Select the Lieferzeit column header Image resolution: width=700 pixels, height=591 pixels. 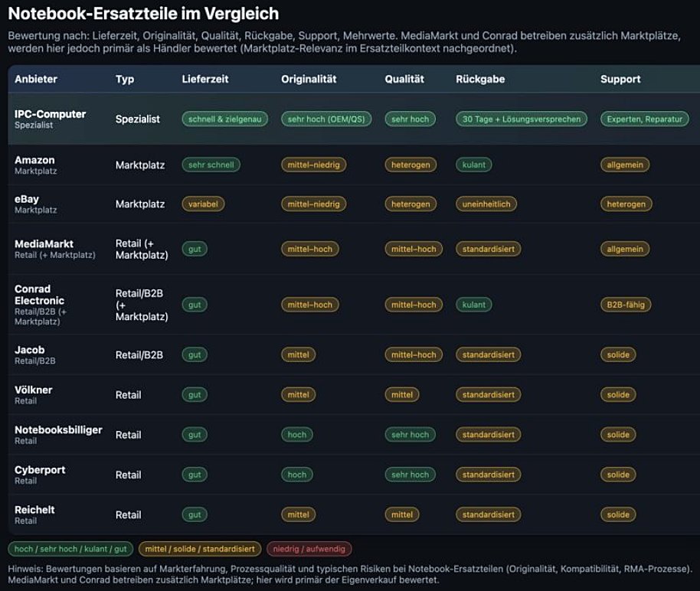tap(204, 79)
